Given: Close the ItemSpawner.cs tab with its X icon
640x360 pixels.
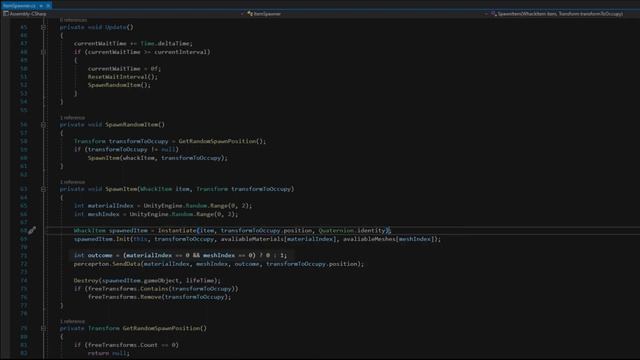Looking at the screenshot, I should (48, 6).
